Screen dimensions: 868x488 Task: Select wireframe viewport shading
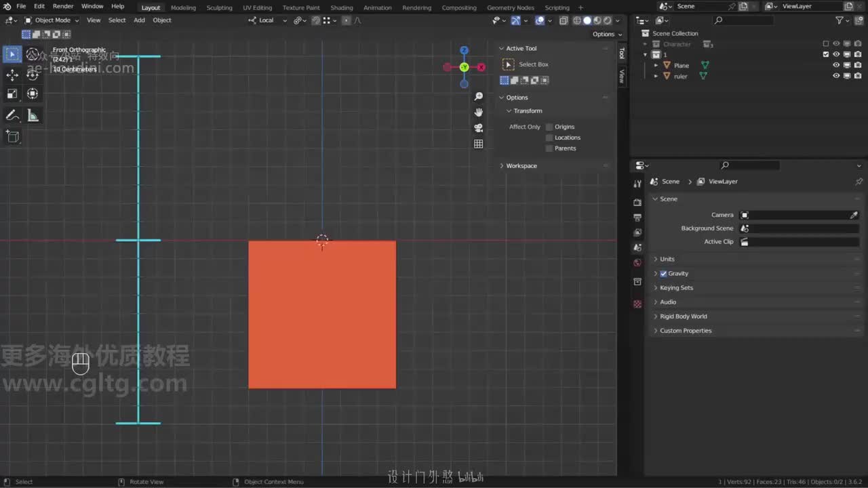coord(577,20)
